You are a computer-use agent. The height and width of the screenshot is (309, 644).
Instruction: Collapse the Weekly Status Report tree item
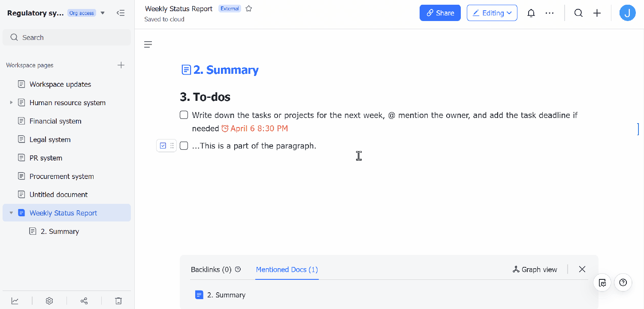(x=11, y=212)
